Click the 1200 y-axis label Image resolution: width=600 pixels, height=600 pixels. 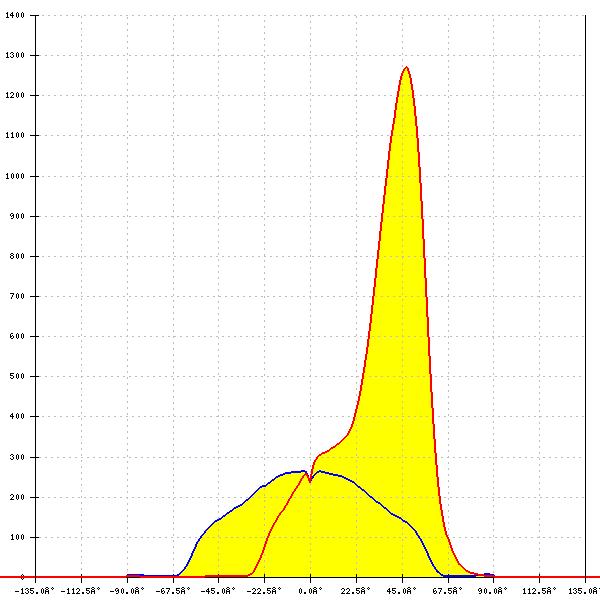click(15, 95)
